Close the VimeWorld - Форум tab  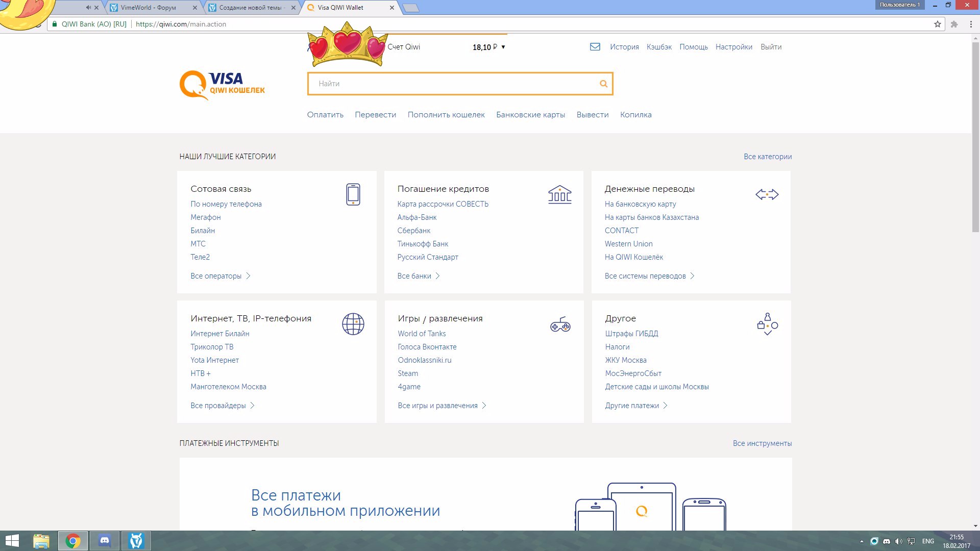[x=194, y=8]
